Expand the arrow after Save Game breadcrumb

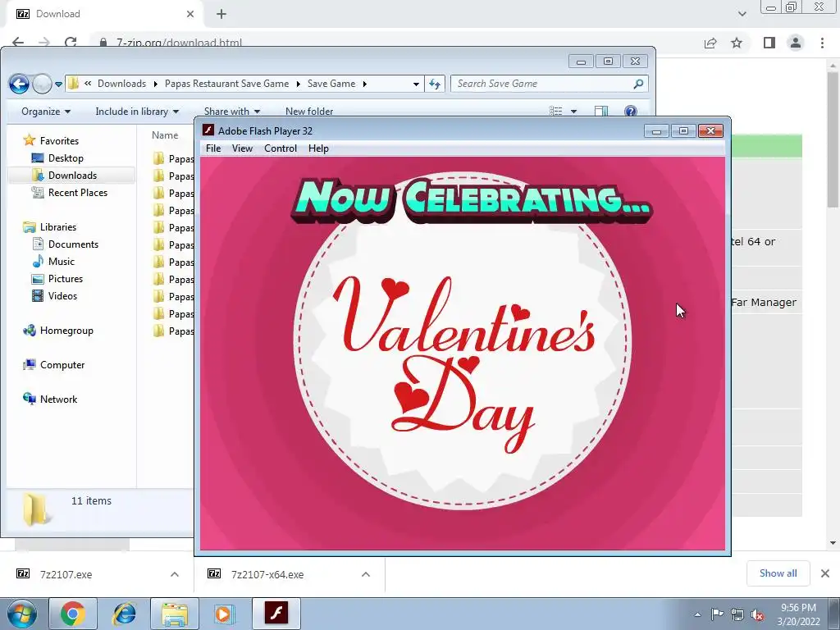[x=365, y=84]
